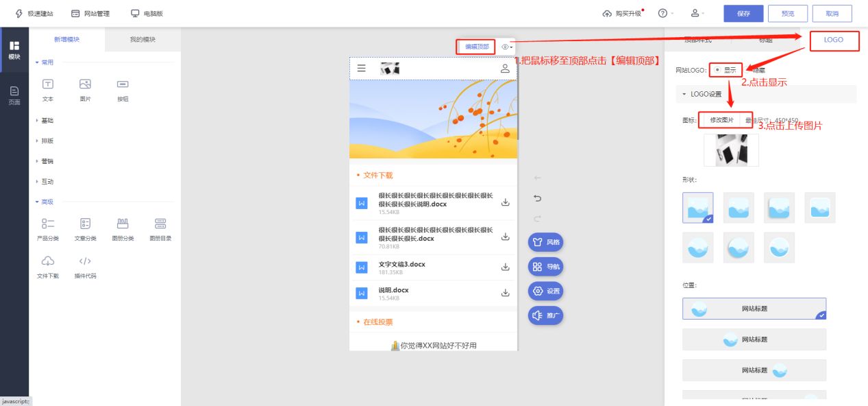Screen dimensions: 868x406
Task: Click the logo image in preview header
Action: (390, 69)
